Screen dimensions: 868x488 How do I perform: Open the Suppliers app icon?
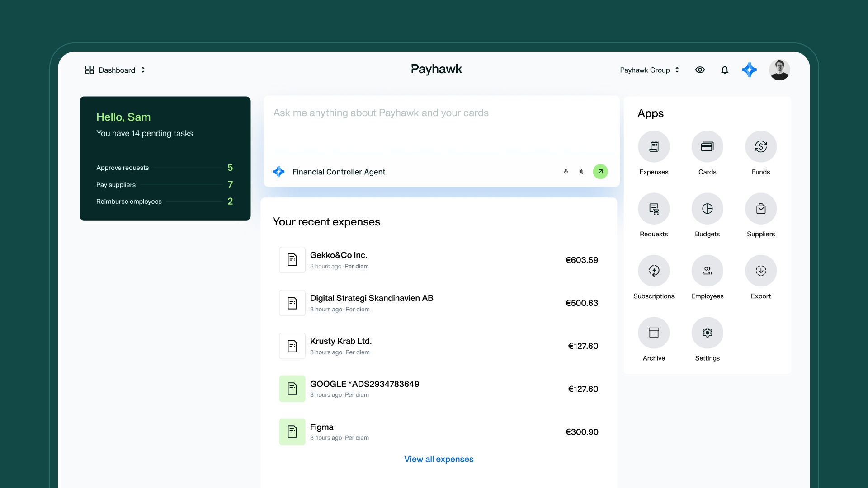761,208
